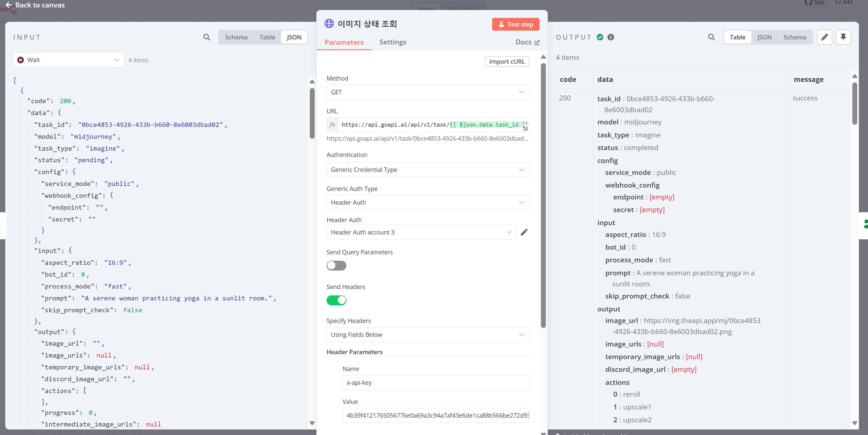The height and width of the screenshot is (435, 868).
Task: Switch the output view to the JSON tab
Action: 764,37
